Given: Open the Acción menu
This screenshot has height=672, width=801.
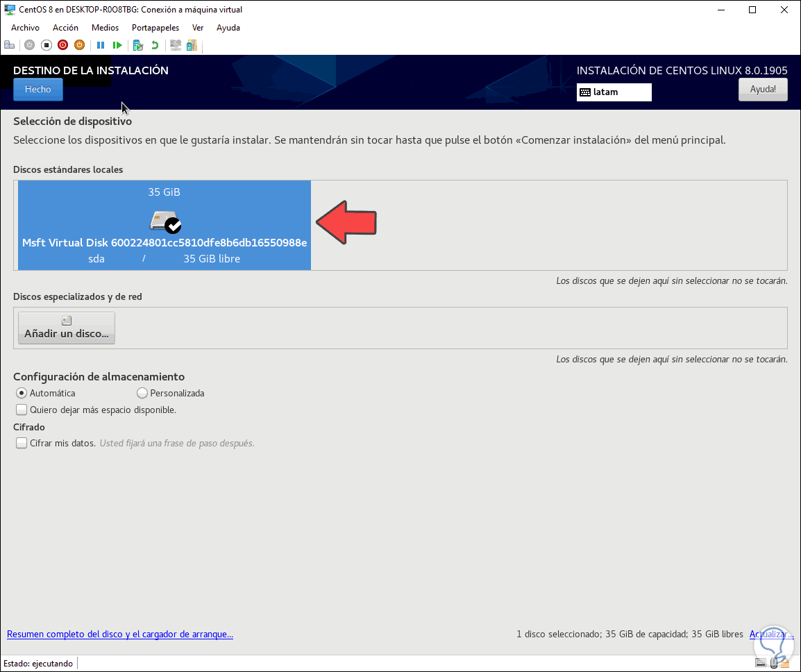Looking at the screenshot, I should pos(65,28).
